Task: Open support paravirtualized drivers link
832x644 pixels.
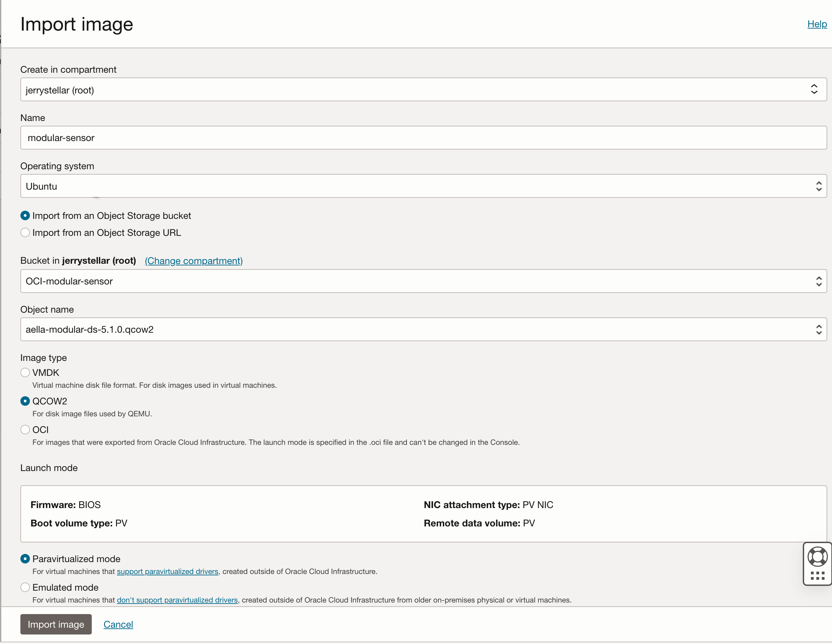Action: [167, 571]
